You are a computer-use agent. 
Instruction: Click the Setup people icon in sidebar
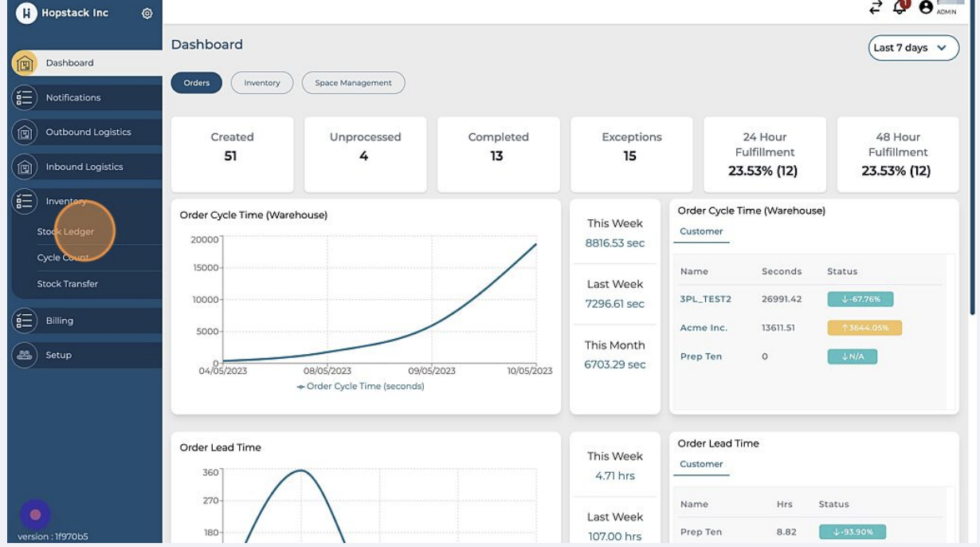pyautogui.click(x=25, y=356)
